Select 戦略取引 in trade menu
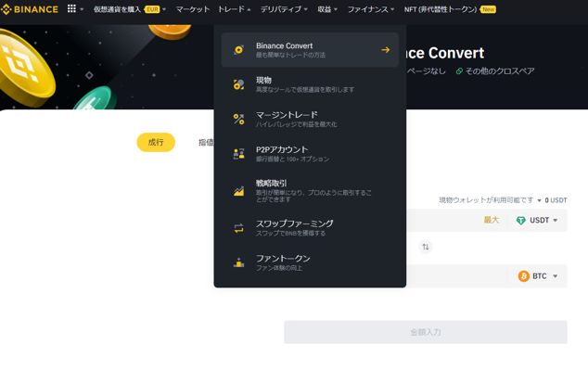Viewport: 588px width, 370px height. tap(310, 191)
